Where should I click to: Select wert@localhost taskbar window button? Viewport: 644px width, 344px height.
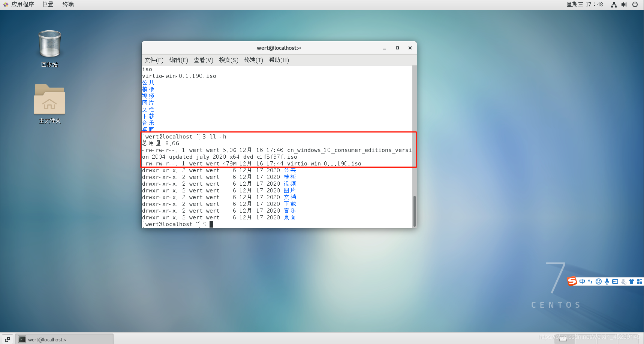pyautogui.click(x=64, y=339)
